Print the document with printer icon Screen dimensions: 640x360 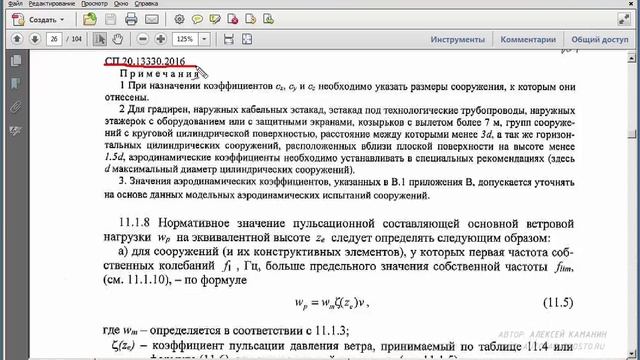coord(131,19)
